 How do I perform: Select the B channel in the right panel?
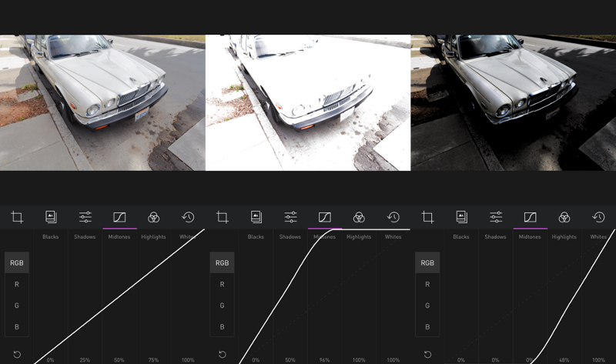(x=427, y=327)
